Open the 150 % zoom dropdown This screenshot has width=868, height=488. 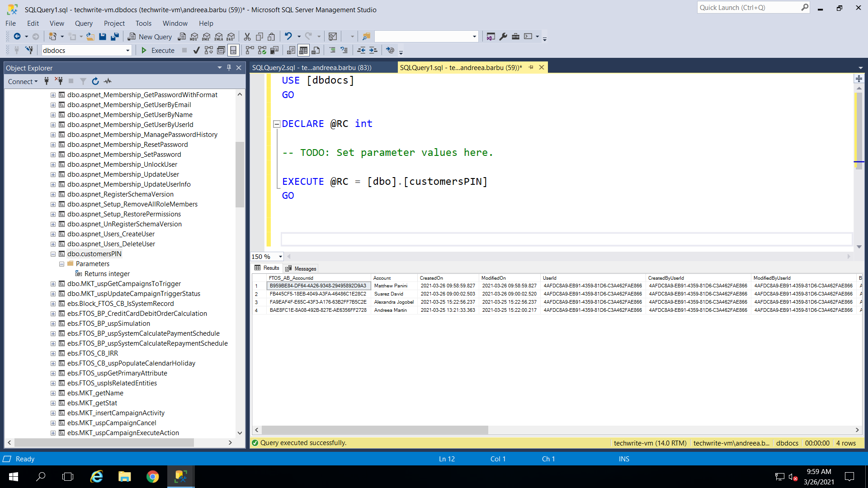[x=280, y=257]
